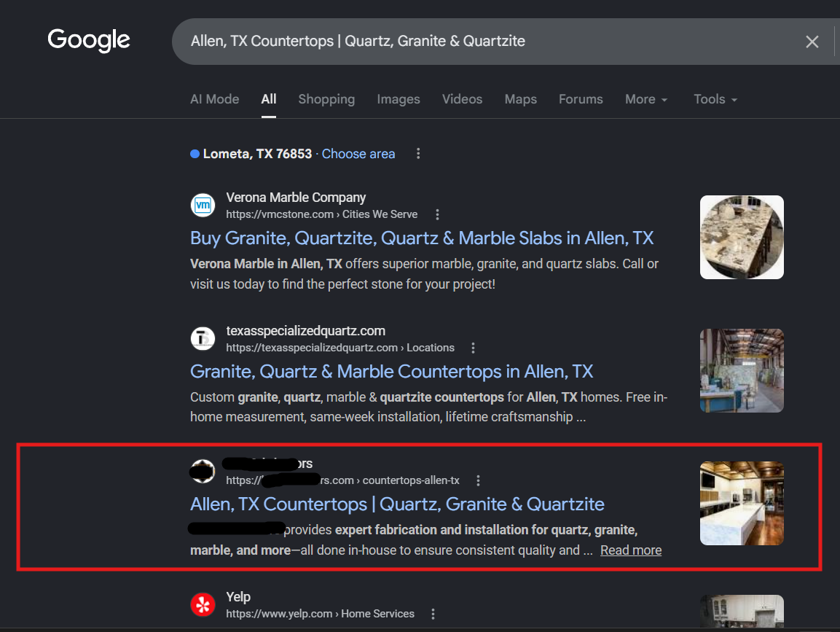This screenshot has height=632, width=840.
Task: Switch to AI Mode tab
Action: point(214,99)
